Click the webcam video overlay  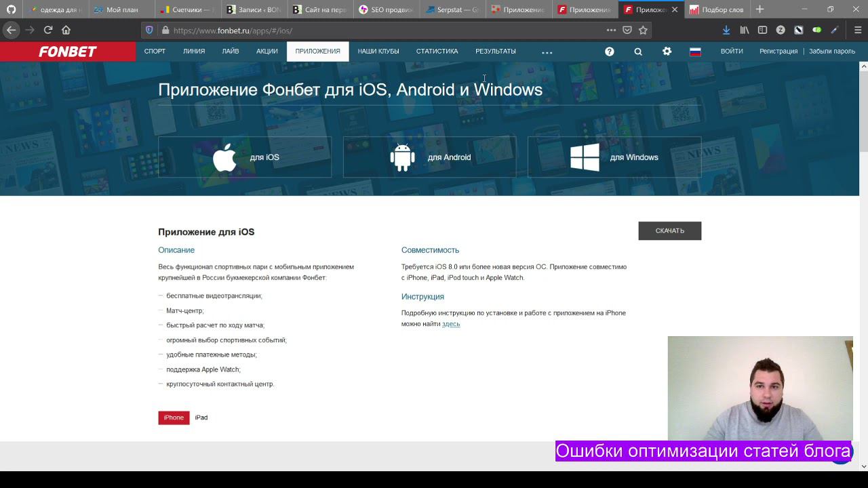pyautogui.click(x=760, y=388)
